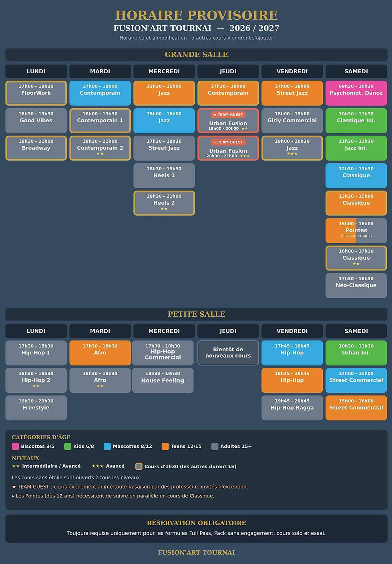Click the three stars under Vendredi Jazz

tap(292, 154)
